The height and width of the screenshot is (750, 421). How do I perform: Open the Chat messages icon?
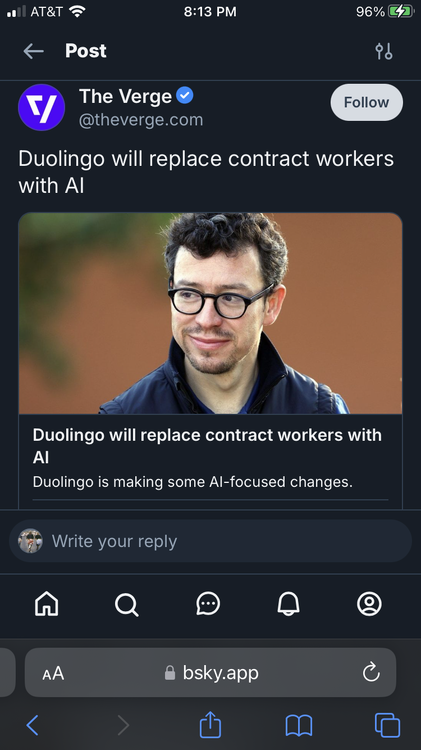pyautogui.click(x=208, y=604)
